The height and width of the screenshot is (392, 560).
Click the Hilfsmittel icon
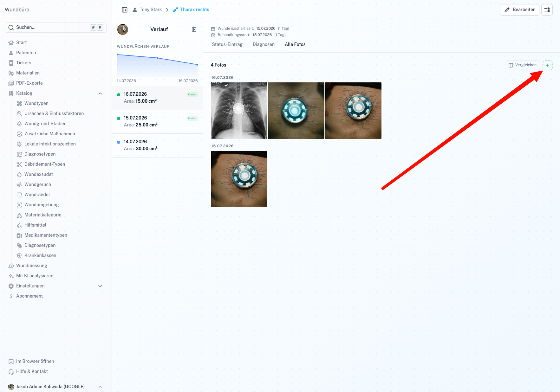19,225
